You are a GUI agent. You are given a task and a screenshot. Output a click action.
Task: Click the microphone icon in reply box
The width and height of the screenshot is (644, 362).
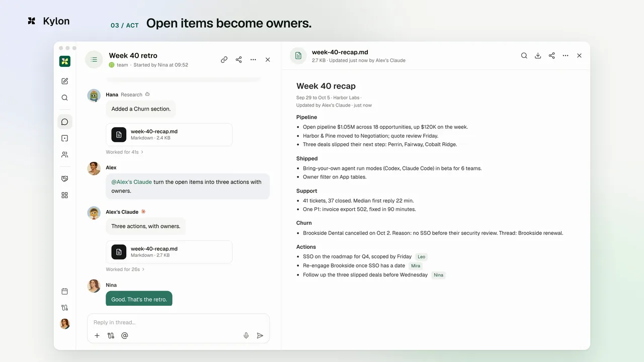pos(246,335)
